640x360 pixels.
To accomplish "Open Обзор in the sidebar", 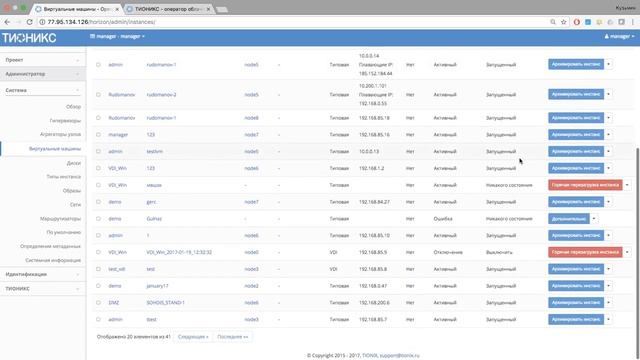I will (x=73, y=107).
